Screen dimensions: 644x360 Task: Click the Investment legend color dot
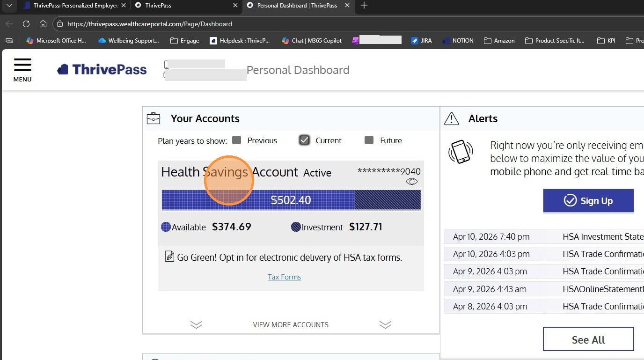(296, 227)
